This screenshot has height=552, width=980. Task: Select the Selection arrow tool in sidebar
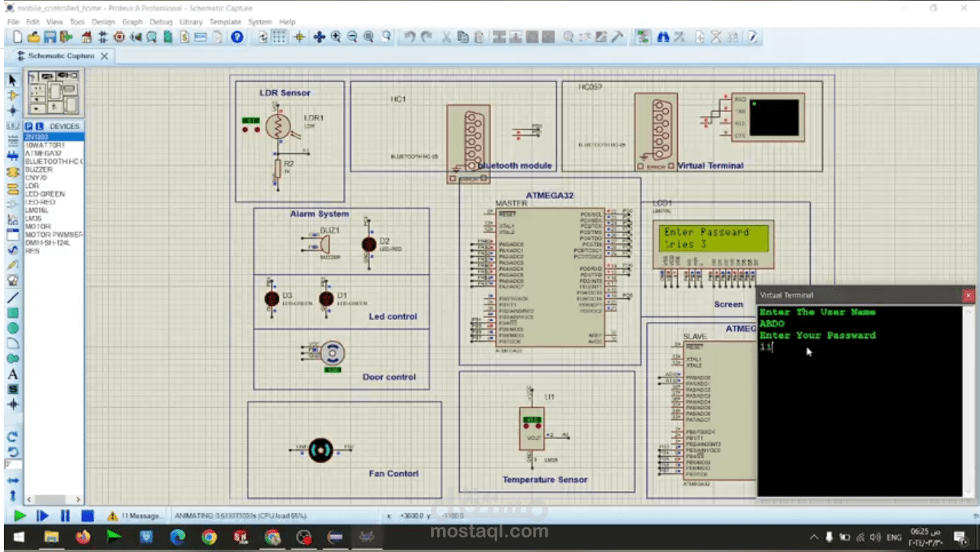[x=12, y=80]
